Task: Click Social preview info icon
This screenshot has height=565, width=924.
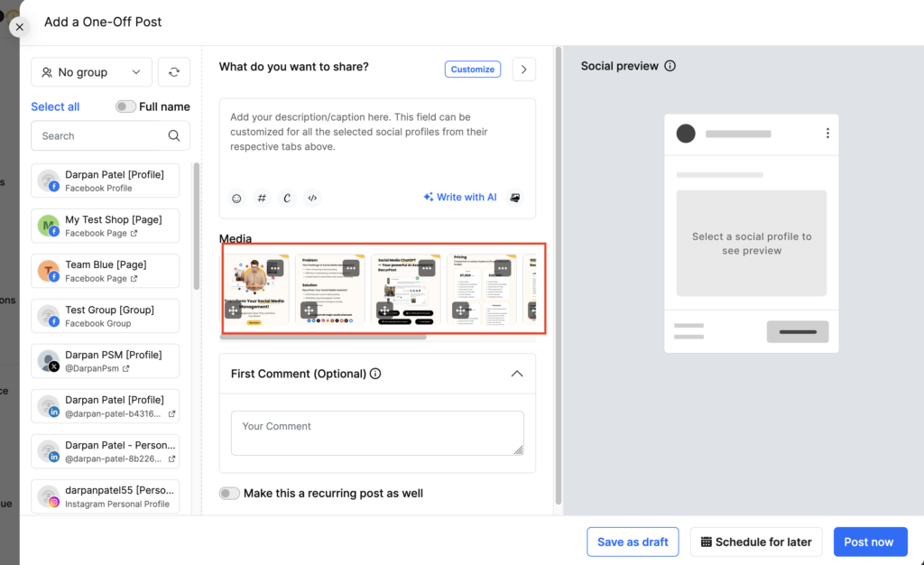Action: [x=670, y=66]
